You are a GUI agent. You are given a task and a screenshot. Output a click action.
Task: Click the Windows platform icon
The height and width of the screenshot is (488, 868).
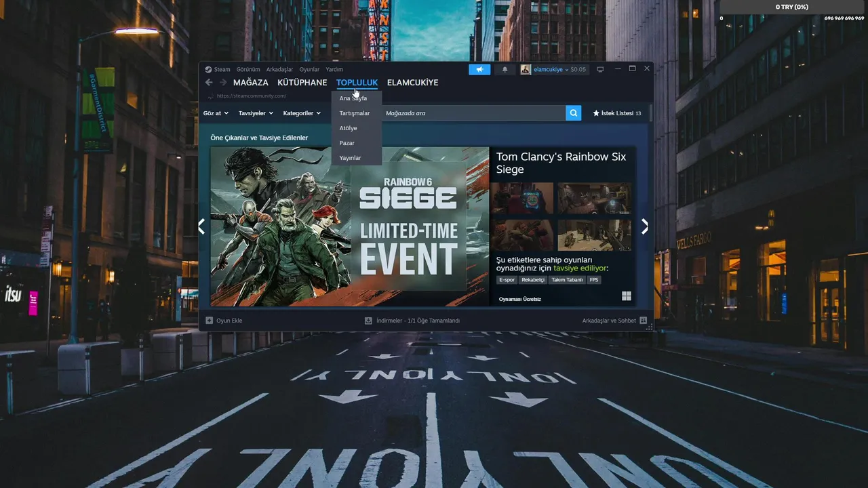click(x=627, y=296)
